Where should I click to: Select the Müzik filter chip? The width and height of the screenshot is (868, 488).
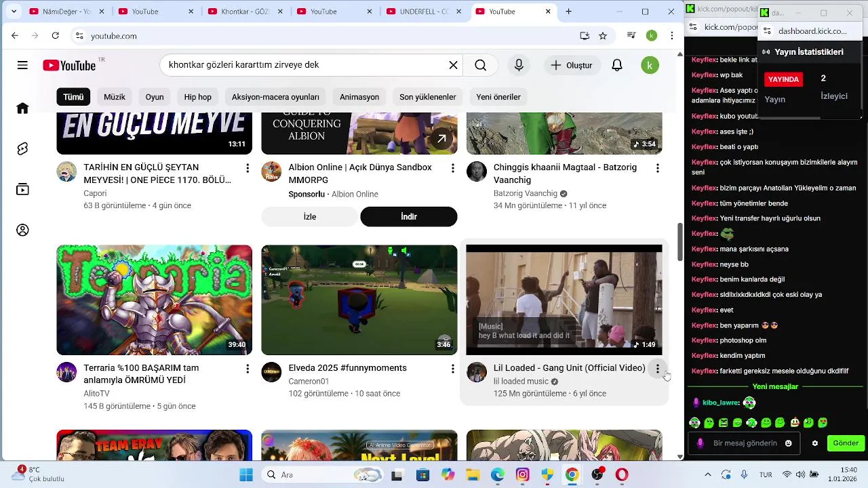(115, 97)
